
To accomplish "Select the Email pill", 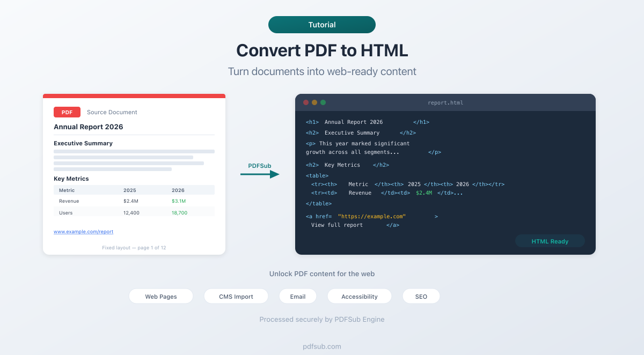I will (x=298, y=296).
